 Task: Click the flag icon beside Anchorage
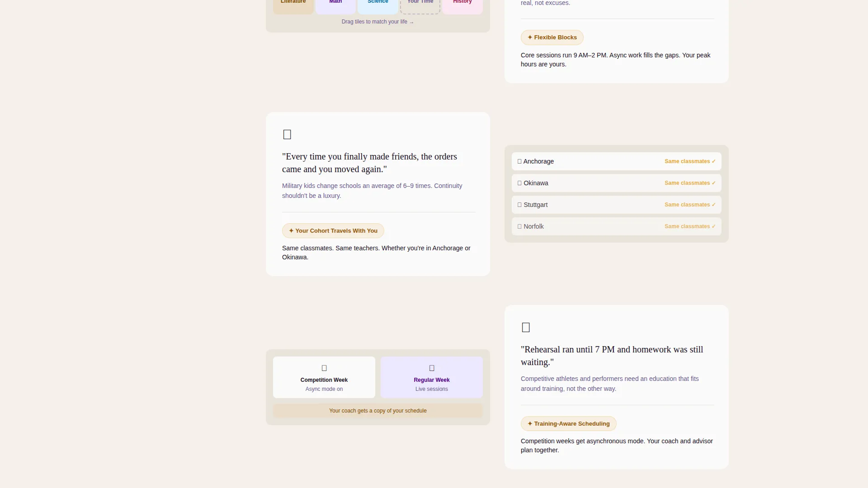pyautogui.click(x=519, y=161)
